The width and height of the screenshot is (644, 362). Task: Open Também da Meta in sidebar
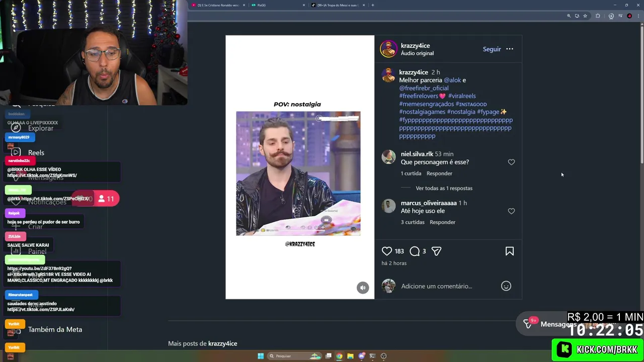click(55, 329)
